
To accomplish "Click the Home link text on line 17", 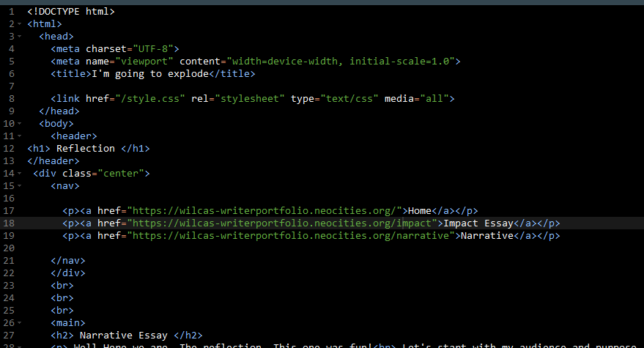I will coord(420,211).
